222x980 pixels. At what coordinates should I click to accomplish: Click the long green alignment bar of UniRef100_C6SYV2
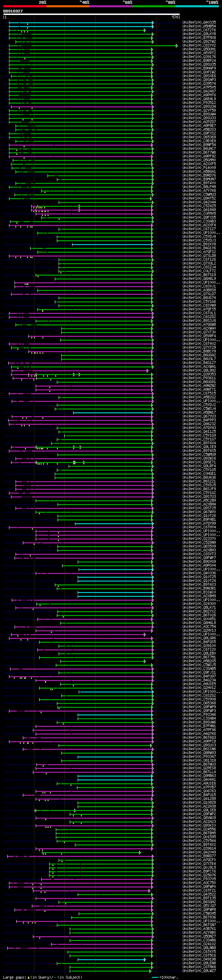tap(93, 46)
